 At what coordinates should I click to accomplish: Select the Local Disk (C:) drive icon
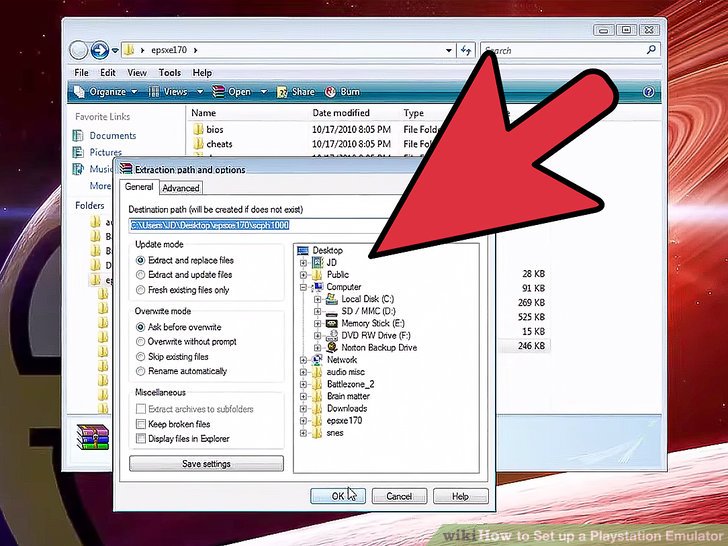tap(332, 299)
